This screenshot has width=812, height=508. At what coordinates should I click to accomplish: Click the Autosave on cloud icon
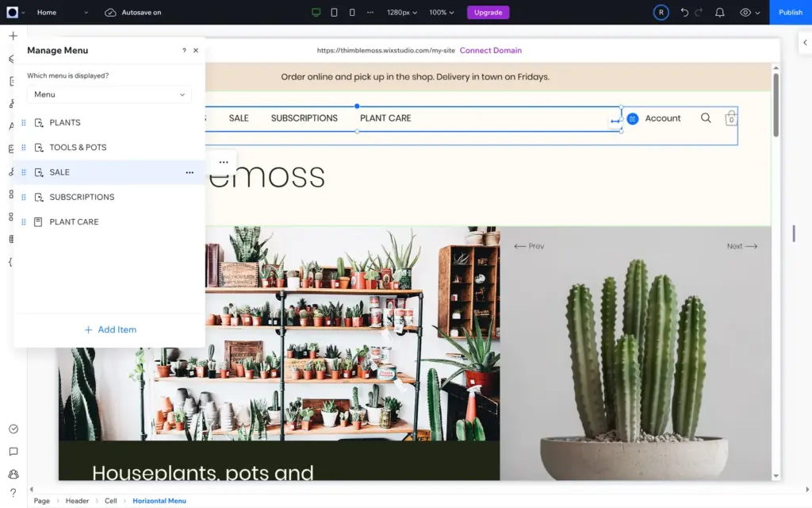point(110,13)
